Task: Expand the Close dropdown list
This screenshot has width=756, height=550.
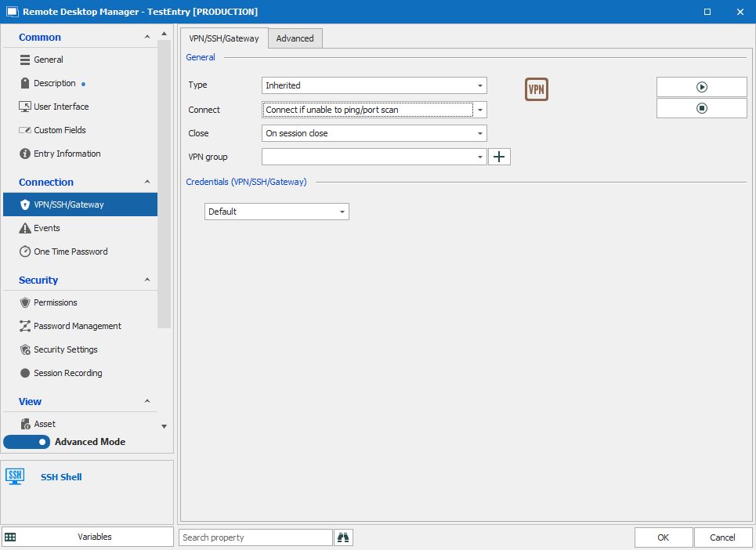Action: [x=374, y=133]
